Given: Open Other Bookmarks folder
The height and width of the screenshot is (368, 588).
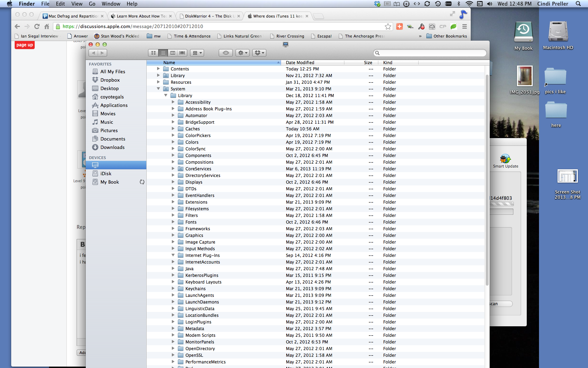Looking at the screenshot, I should (x=447, y=36).
